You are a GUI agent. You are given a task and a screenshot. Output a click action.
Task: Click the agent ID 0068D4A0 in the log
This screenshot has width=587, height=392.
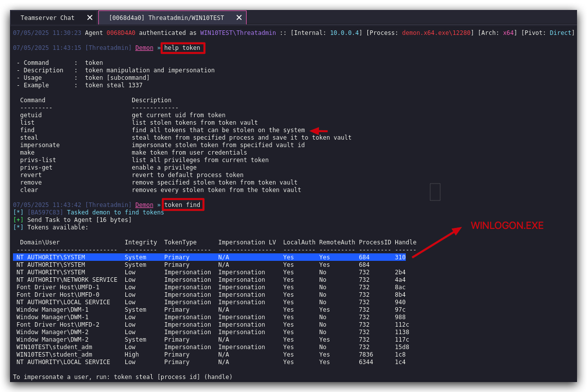[121, 33]
